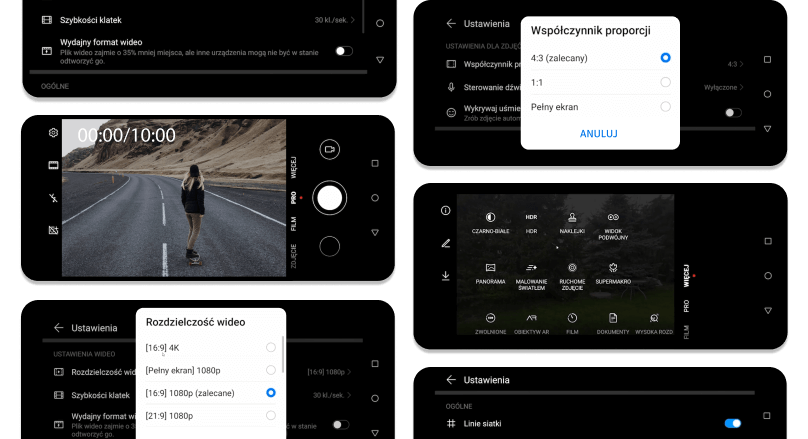The width and height of the screenshot is (808, 439).
Task: Select the Obiektyw AR mode
Action: 531,318
